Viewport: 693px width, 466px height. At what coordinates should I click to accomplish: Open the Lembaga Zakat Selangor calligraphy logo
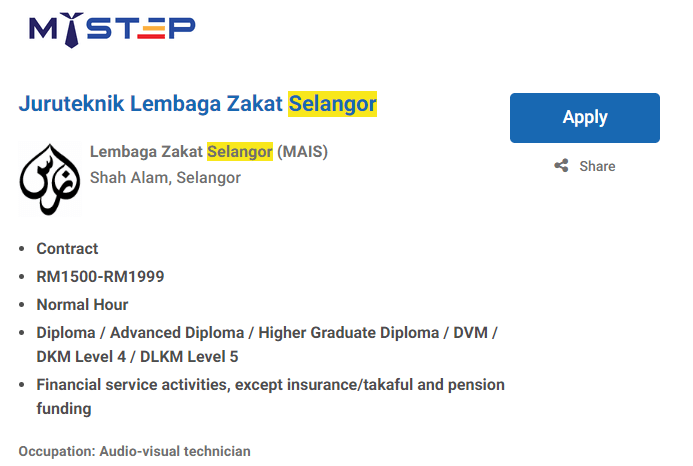[x=50, y=180]
